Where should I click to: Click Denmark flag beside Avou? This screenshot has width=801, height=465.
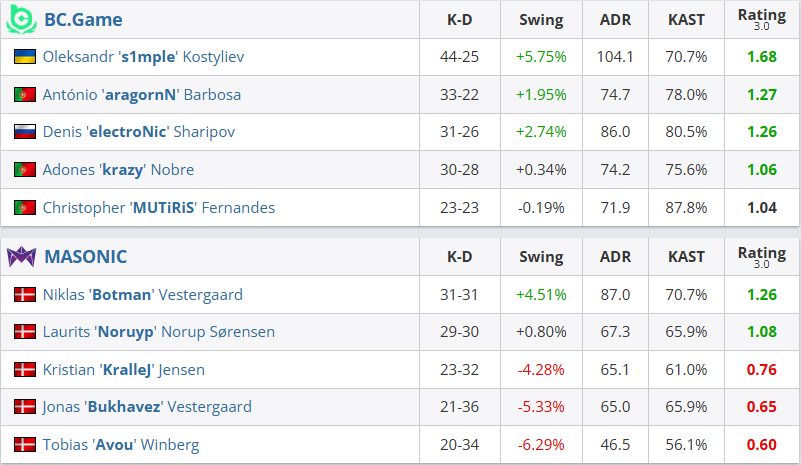25,445
